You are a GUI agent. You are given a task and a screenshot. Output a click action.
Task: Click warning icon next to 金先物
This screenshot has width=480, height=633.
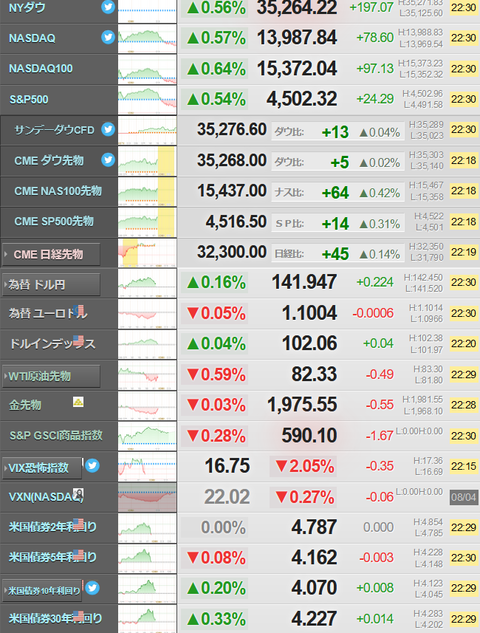click(x=78, y=402)
